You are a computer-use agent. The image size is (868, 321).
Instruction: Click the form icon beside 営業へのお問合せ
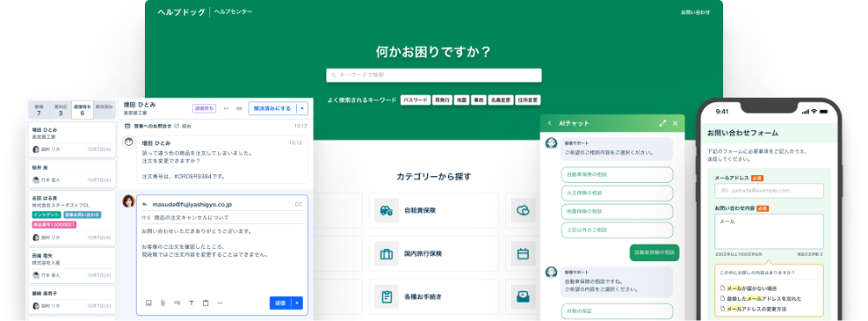click(x=128, y=126)
